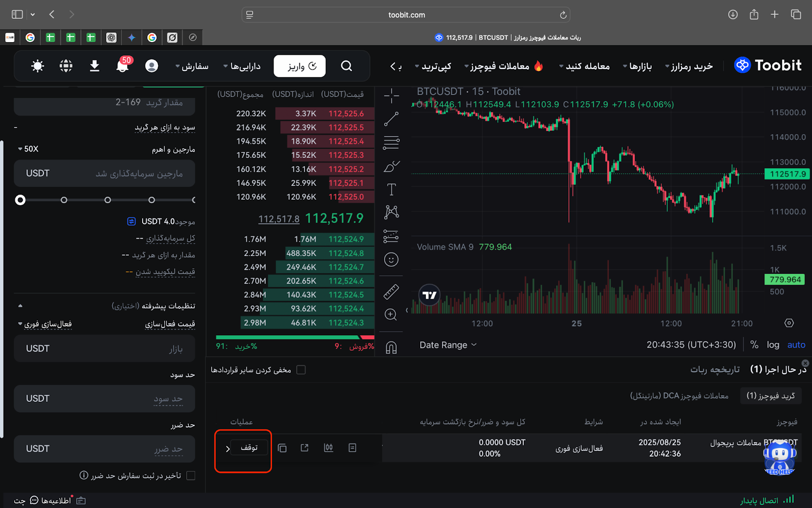Click the واریز deposit button
The image size is (812, 508).
(299, 66)
